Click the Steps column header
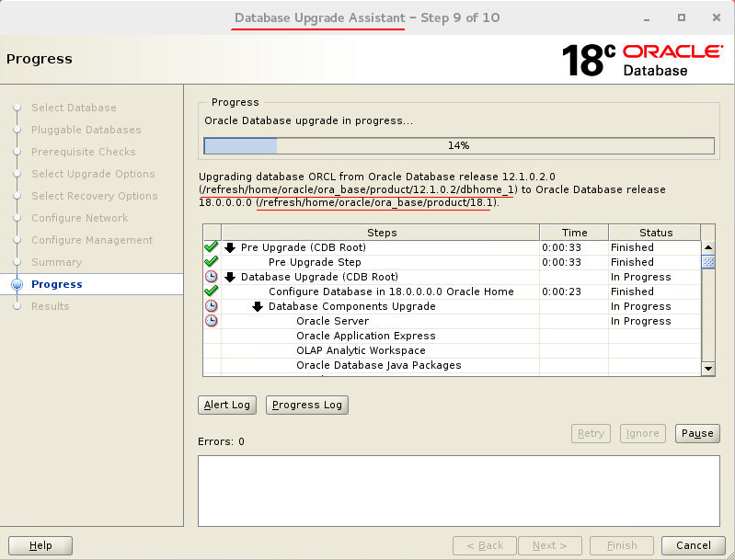Screen dimensions: 735x560 click(x=381, y=233)
